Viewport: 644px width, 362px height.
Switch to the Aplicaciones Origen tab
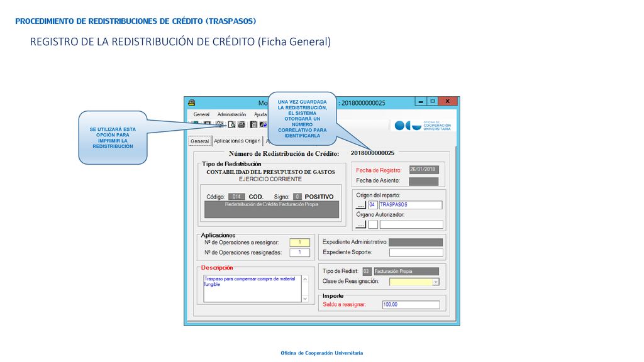pos(237,141)
